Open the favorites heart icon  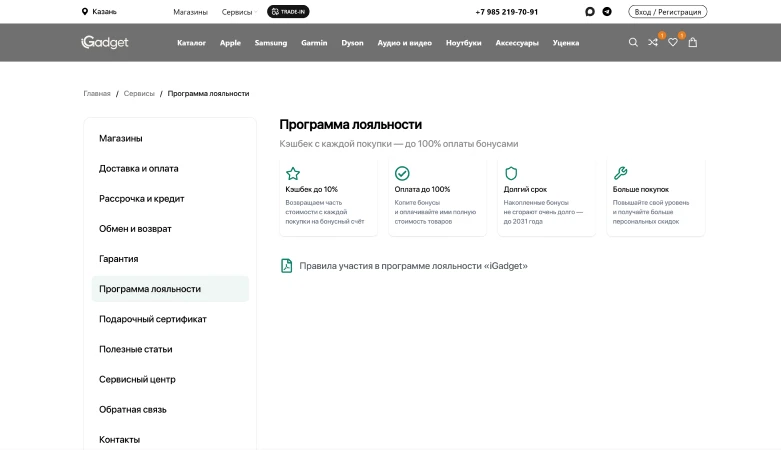click(672, 42)
